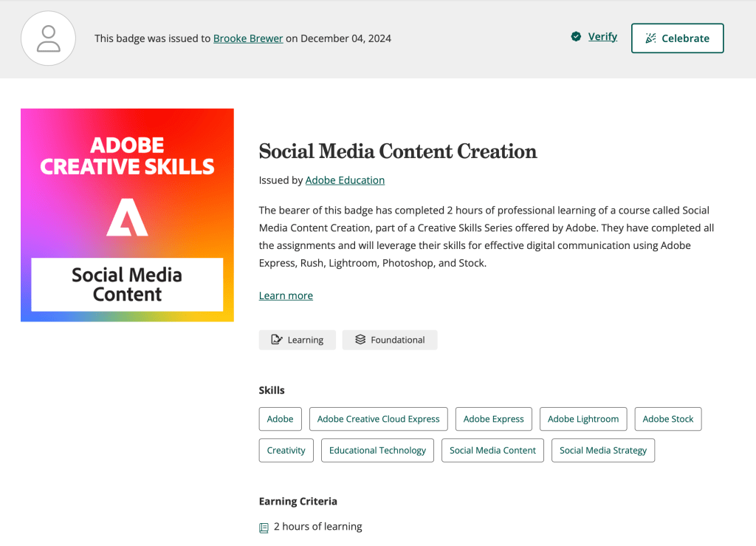
Task: Open the Brooke Brewer profile link
Action: pyautogui.click(x=248, y=38)
